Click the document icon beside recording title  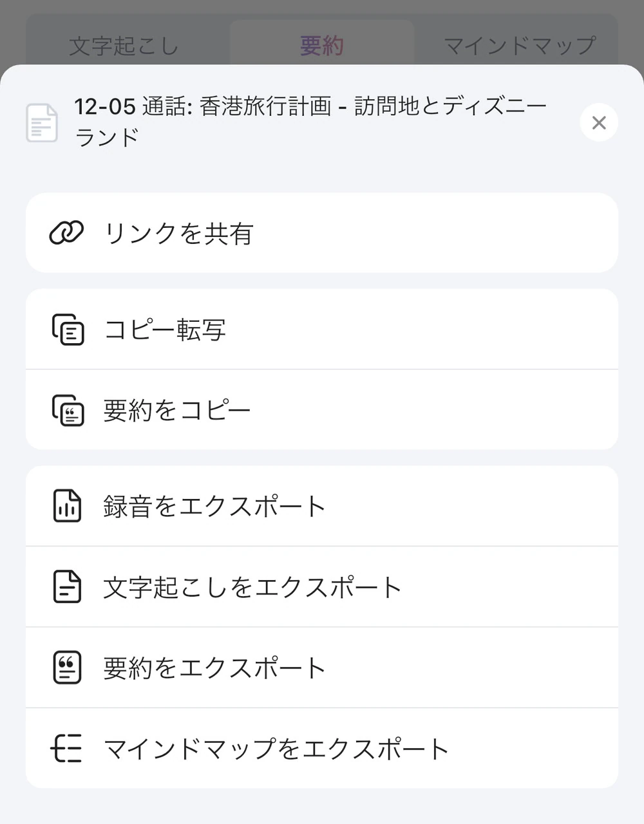pos(42,122)
